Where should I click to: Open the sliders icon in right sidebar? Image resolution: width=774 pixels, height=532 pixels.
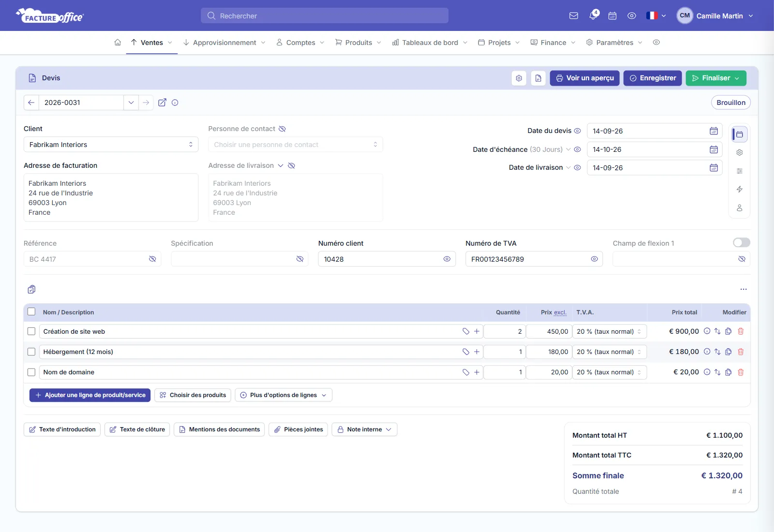click(x=740, y=171)
